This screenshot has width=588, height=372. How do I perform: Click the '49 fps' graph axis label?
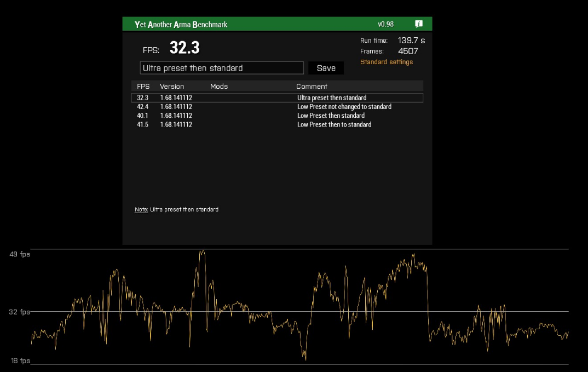click(x=20, y=254)
